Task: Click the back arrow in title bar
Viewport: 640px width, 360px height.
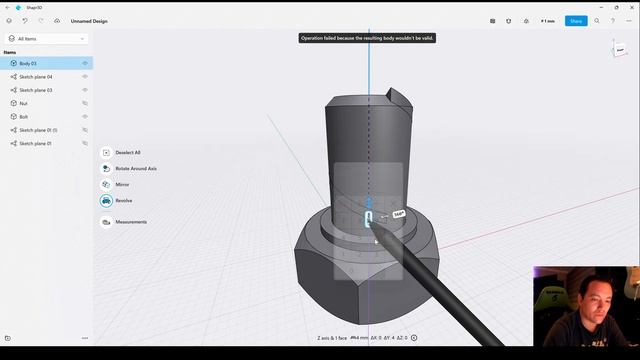Action: click(x=7, y=7)
